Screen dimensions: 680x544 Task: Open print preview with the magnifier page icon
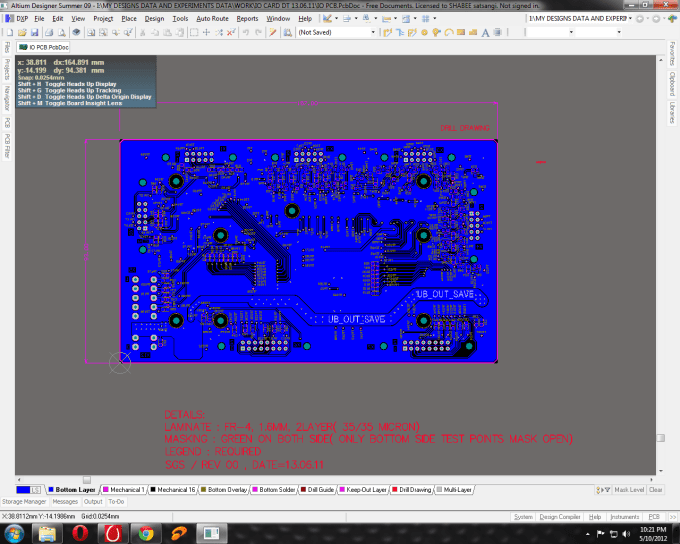pyautogui.click(x=62, y=33)
